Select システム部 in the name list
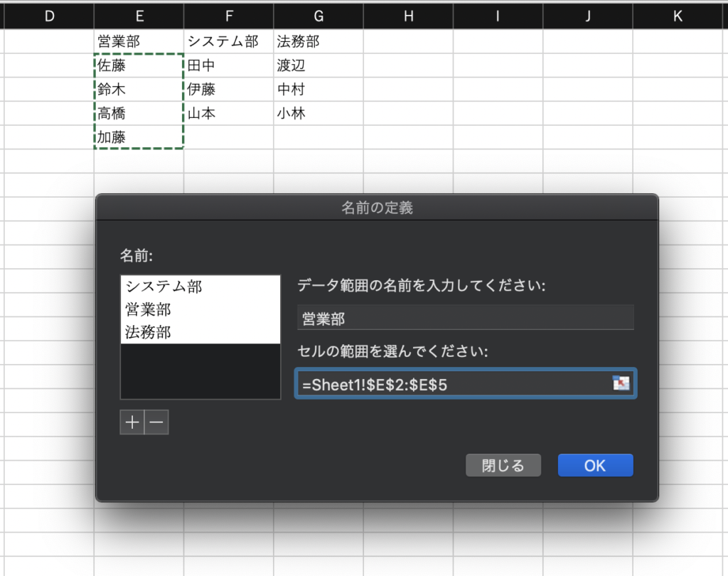Image resolution: width=728 pixels, height=576 pixels. tap(200, 287)
